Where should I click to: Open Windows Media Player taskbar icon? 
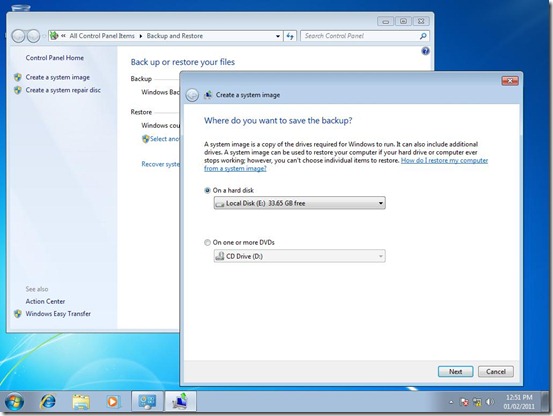coord(113,402)
